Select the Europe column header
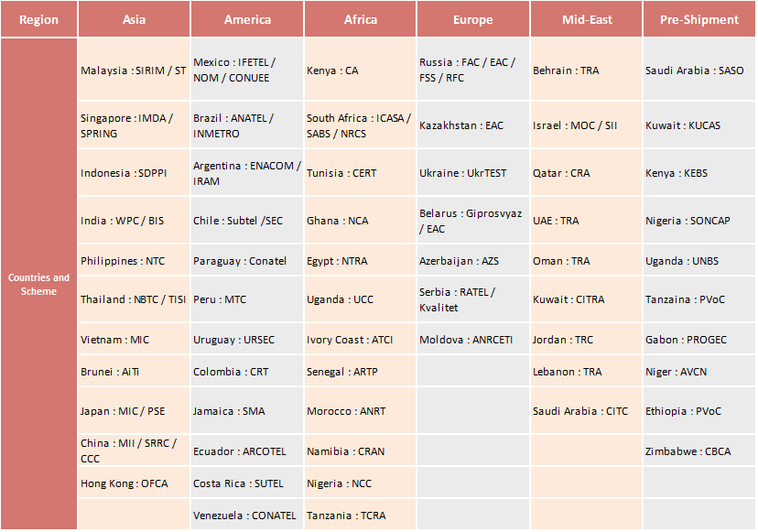Viewport: 758px width, 532px height. pyautogui.click(x=472, y=19)
